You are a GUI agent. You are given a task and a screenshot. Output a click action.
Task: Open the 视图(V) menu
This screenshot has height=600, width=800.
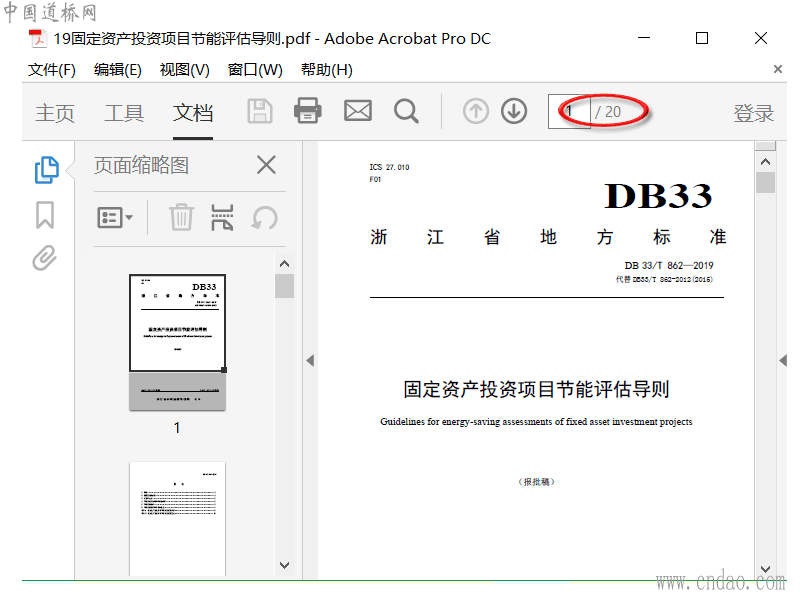click(x=185, y=70)
